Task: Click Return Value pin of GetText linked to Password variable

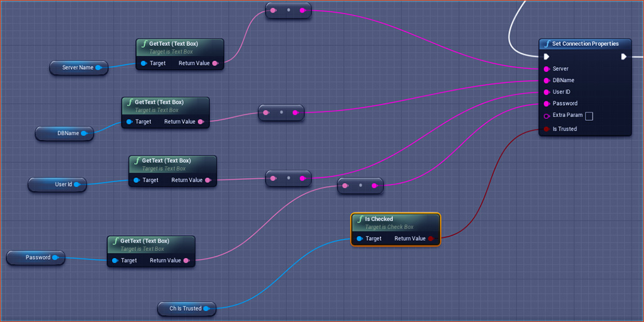Action: tap(186, 260)
